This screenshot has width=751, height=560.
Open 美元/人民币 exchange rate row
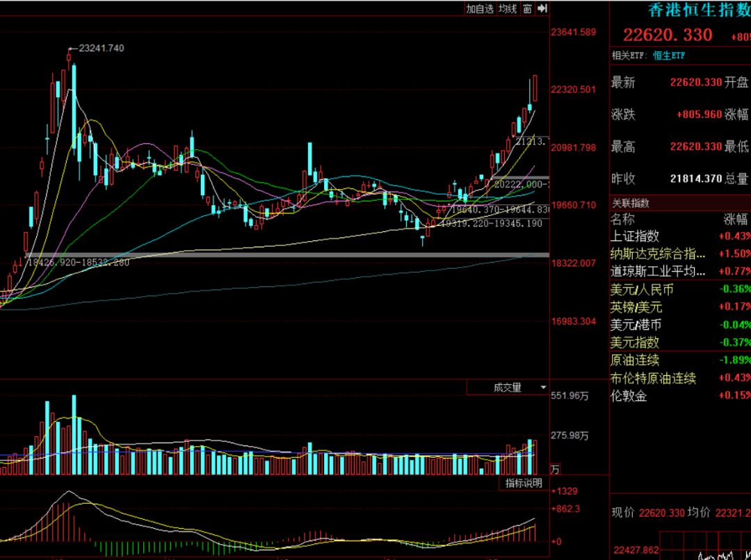click(642, 290)
